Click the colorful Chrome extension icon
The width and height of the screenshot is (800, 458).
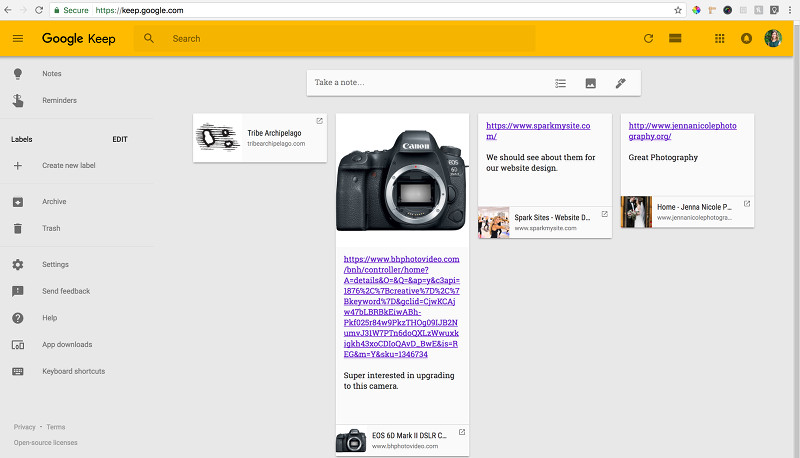tap(696, 10)
